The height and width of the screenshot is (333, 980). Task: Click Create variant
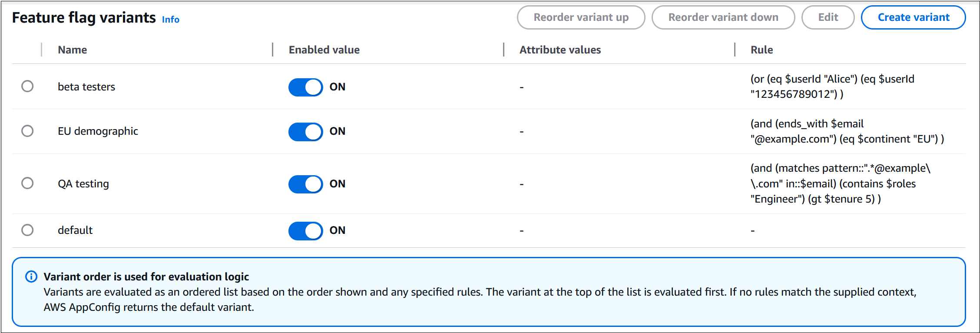pyautogui.click(x=914, y=17)
